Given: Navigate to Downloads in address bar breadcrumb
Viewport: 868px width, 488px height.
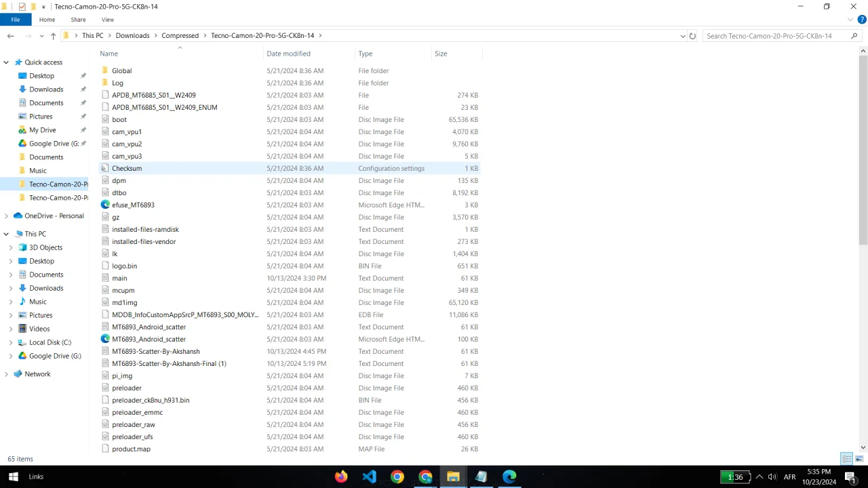Looking at the screenshot, I should [132, 36].
